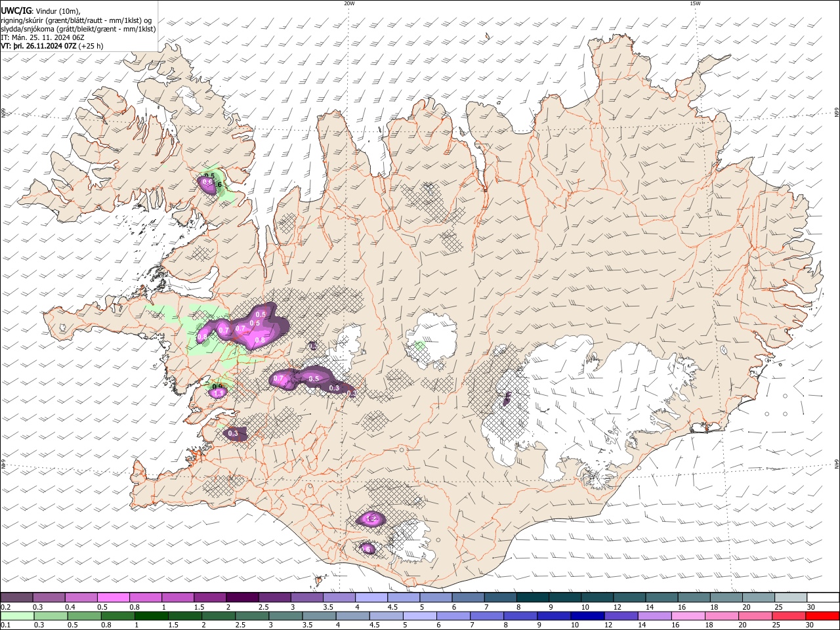This screenshot has height=630, width=840.
Task: Click the '1.2' precipitation value in south Iceland
Action: click(x=371, y=518)
